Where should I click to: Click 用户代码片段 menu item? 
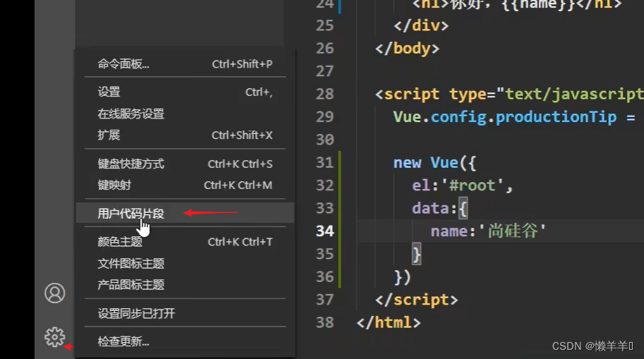tap(185, 213)
